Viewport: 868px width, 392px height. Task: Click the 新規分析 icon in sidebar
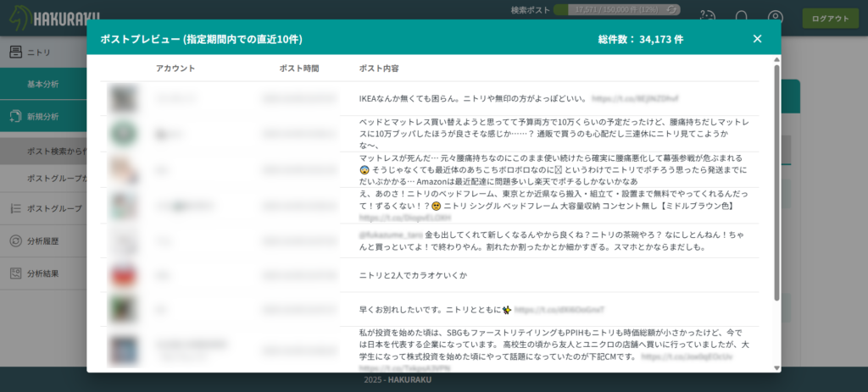15,116
